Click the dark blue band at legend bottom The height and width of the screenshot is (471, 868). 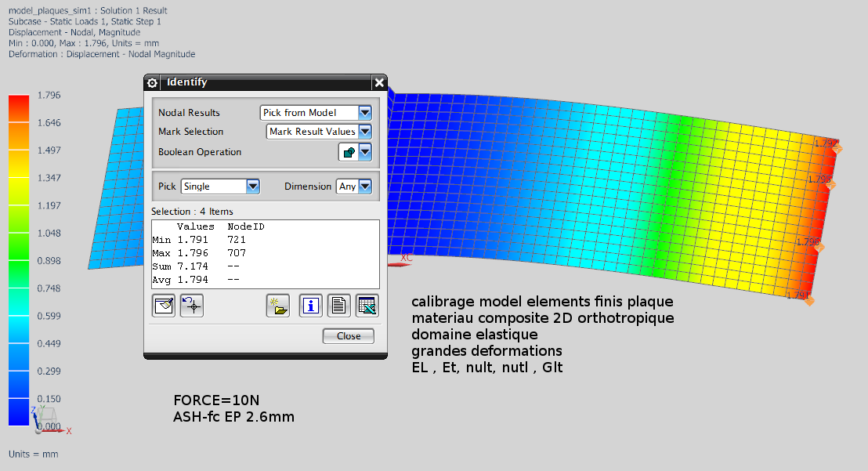19,412
